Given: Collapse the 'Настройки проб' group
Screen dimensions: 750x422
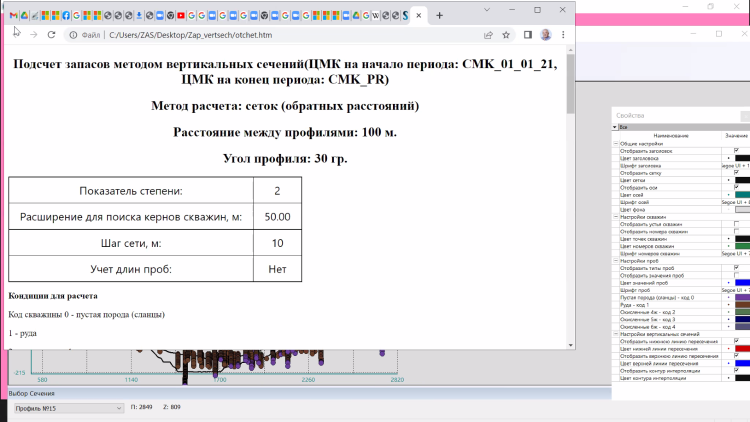Looking at the screenshot, I should click(615, 261).
